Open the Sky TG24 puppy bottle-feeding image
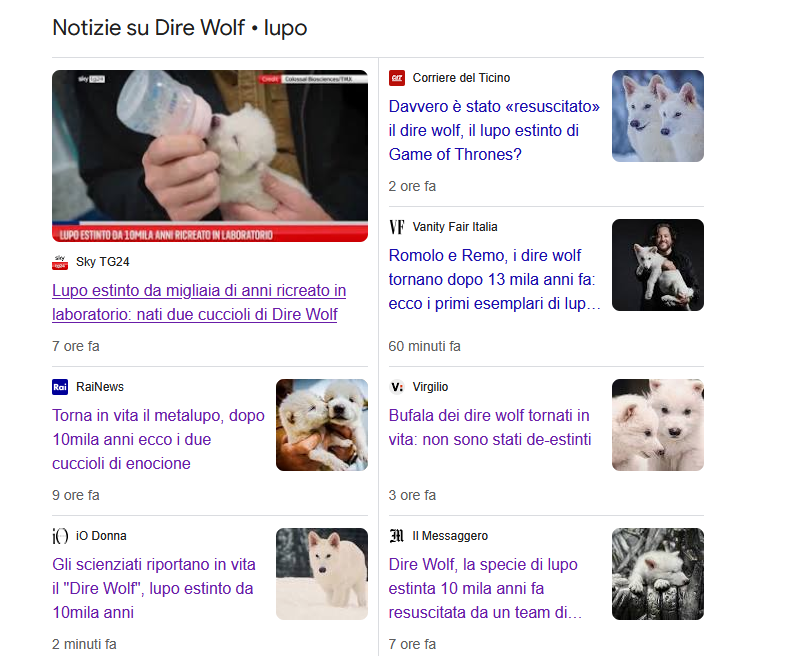 point(210,156)
